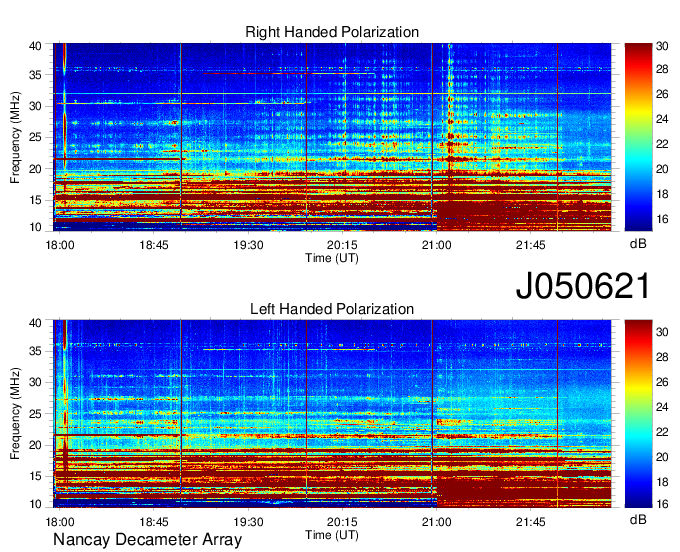Click the 21:00 tick label on top plot
This screenshot has height=552, width=680.
[x=436, y=245]
